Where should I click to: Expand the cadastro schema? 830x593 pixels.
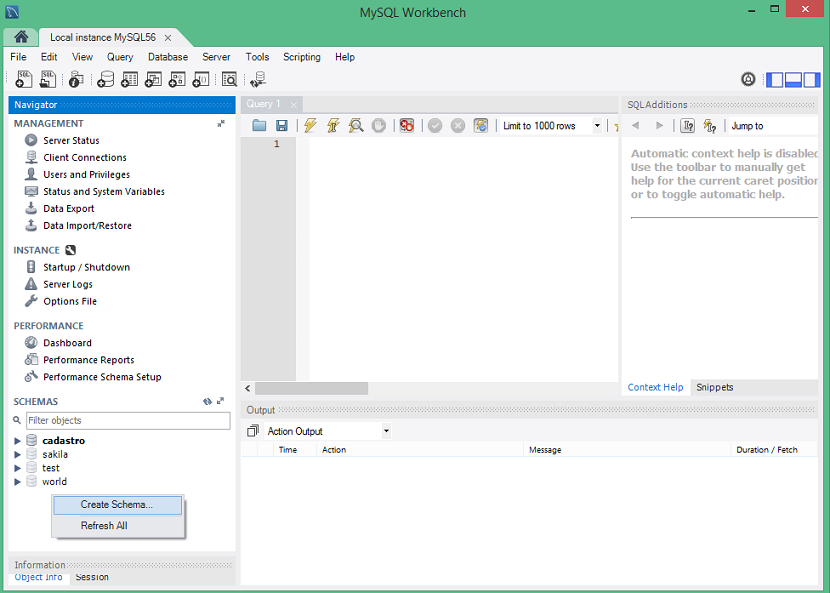coord(17,441)
